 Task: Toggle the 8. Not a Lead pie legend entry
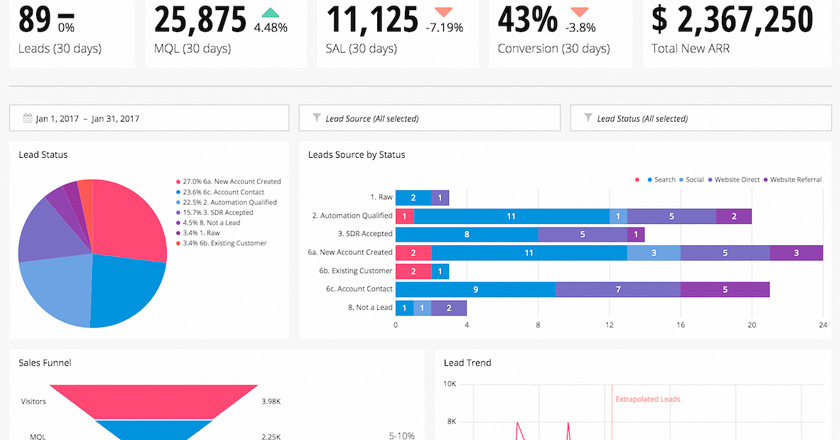coord(208,222)
